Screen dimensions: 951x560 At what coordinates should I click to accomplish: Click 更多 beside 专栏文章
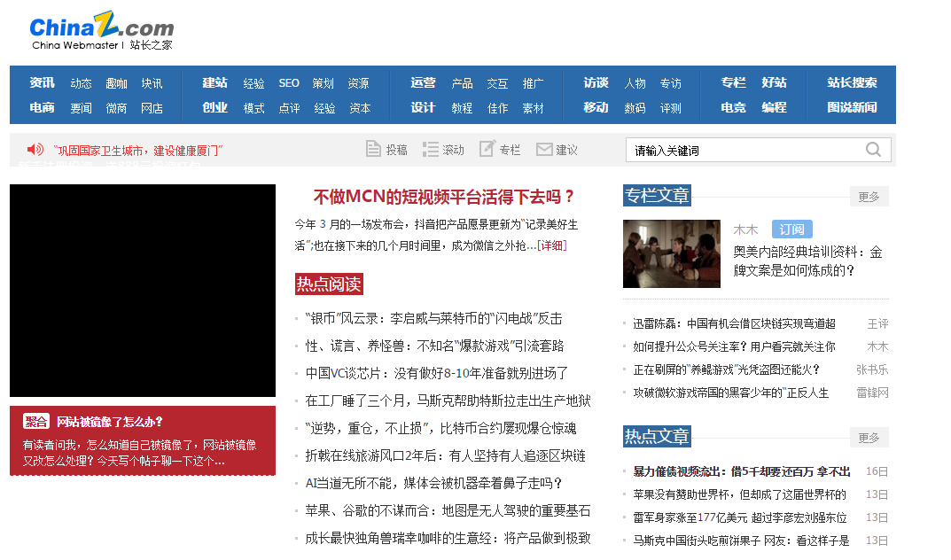pyautogui.click(x=869, y=196)
